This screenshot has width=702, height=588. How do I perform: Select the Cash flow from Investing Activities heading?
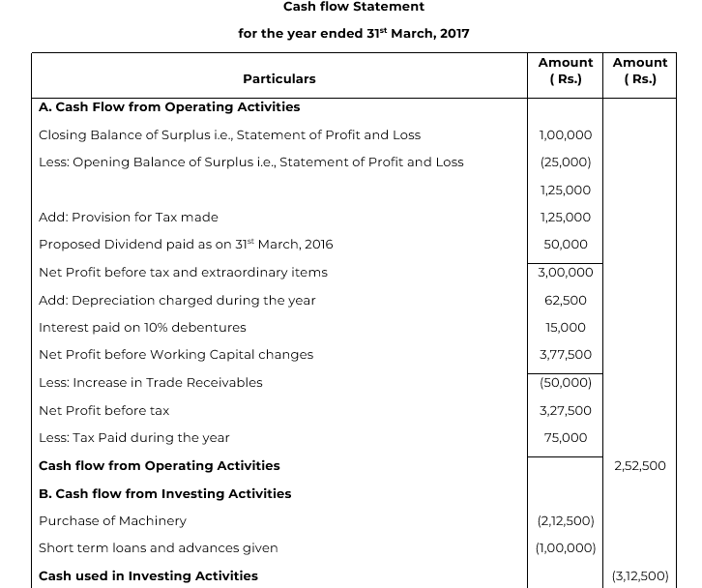[x=164, y=493]
